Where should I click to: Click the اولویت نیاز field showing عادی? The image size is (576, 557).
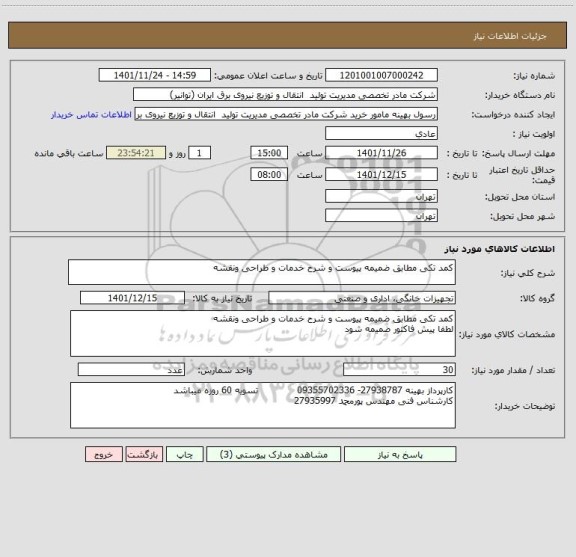(381, 134)
